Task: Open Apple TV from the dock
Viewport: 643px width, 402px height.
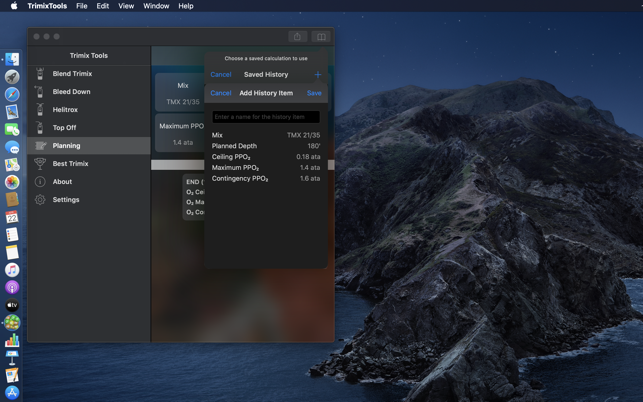Action: (x=12, y=305)
